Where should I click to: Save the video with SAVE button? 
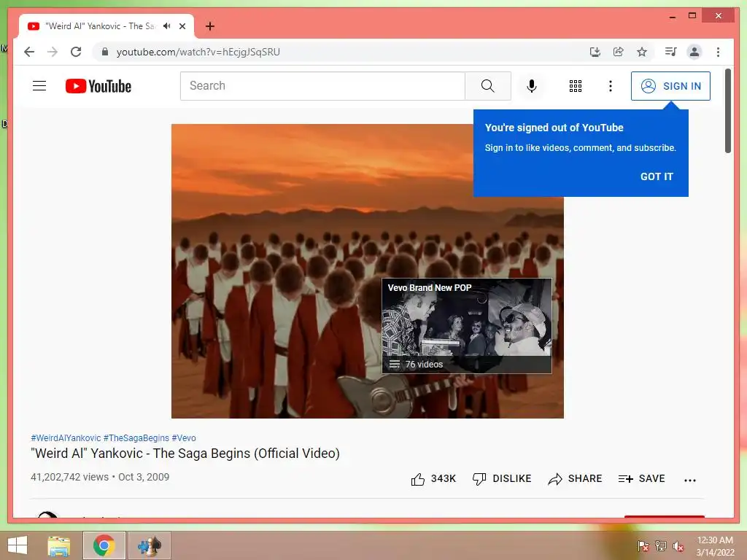[641, 479]
